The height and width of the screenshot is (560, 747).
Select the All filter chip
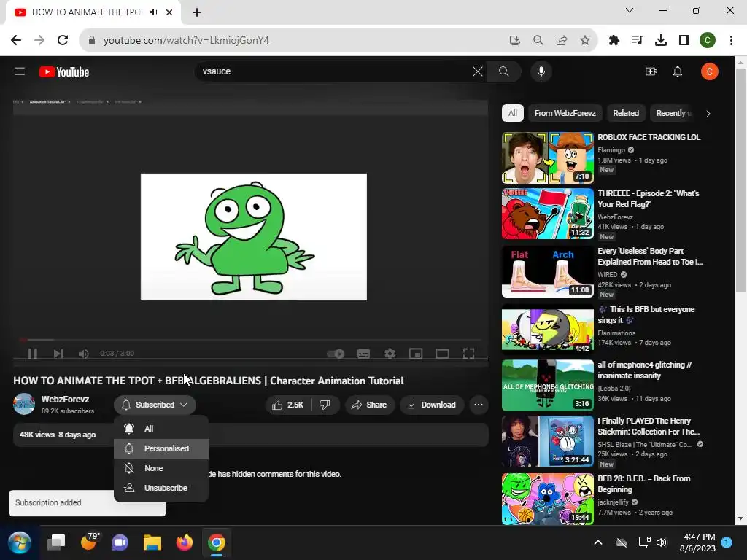click(513, 113)
